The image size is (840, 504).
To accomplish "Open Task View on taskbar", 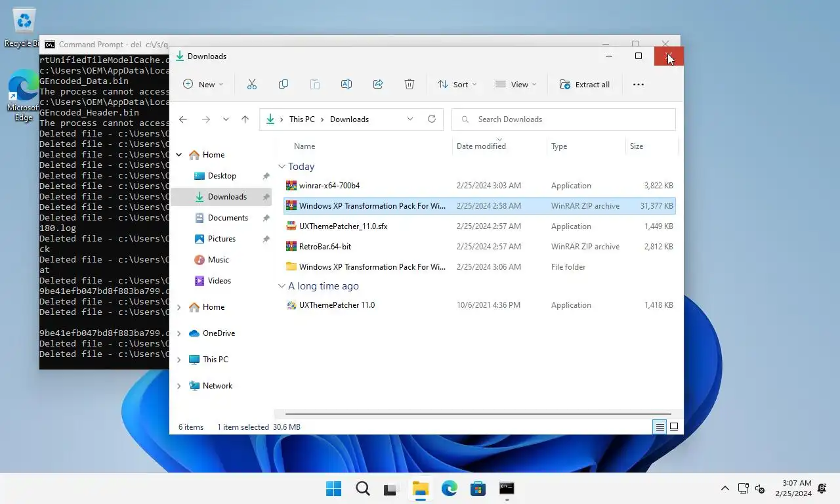I will pyautogui.click(x=391, y=488).
